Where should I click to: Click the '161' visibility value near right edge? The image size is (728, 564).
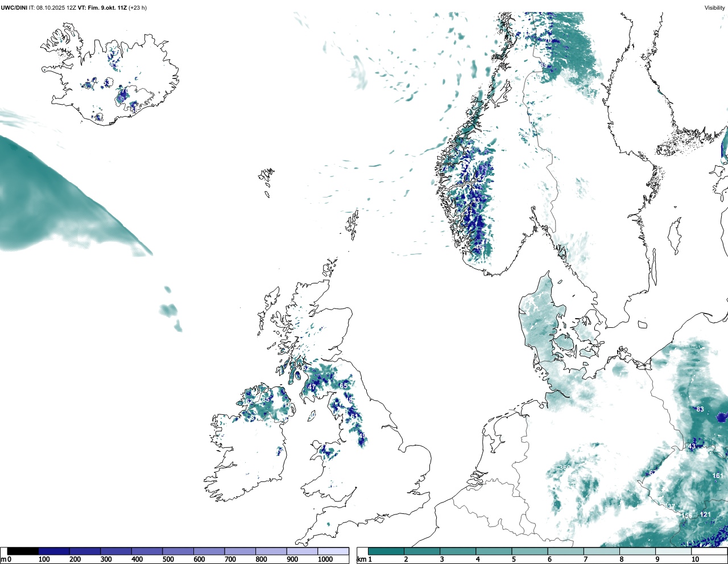pos(718,476)
